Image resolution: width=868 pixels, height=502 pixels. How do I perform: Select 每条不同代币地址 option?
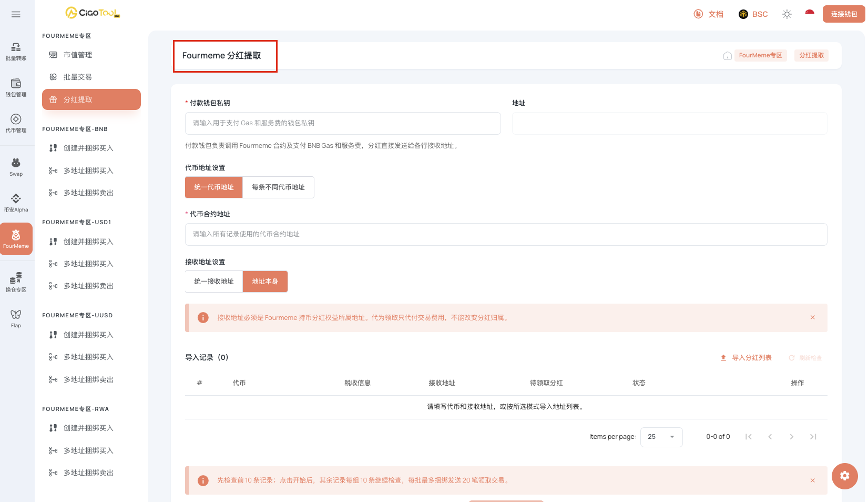[x=279, y=187]
